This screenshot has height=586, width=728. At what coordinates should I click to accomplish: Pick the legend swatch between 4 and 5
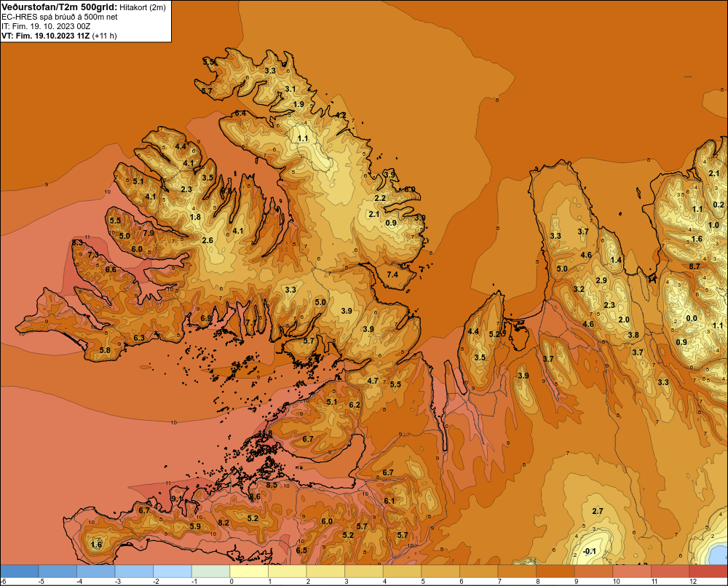(402, 571)
